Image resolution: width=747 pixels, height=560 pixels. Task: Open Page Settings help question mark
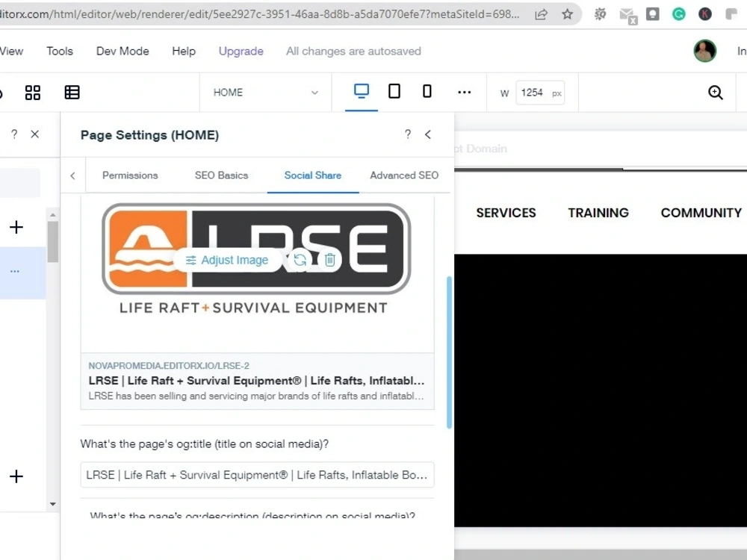pos(407,134)
